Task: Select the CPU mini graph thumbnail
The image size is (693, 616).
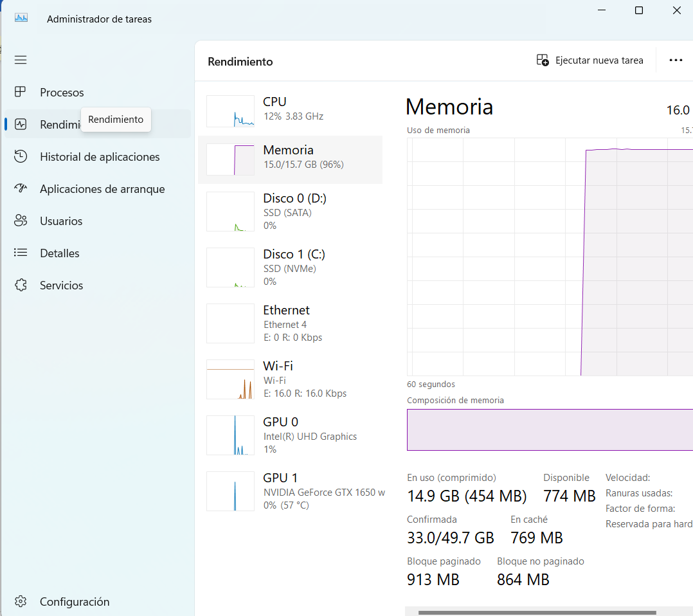Action: point(230,111)
